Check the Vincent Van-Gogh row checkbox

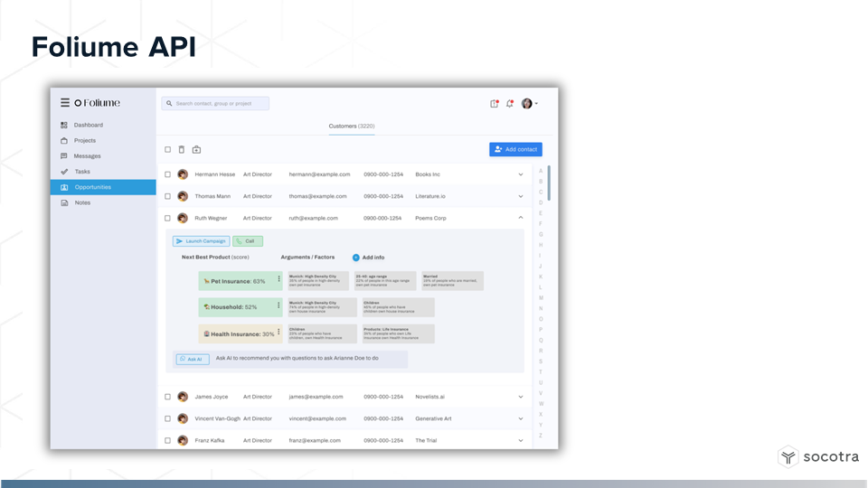168,418
